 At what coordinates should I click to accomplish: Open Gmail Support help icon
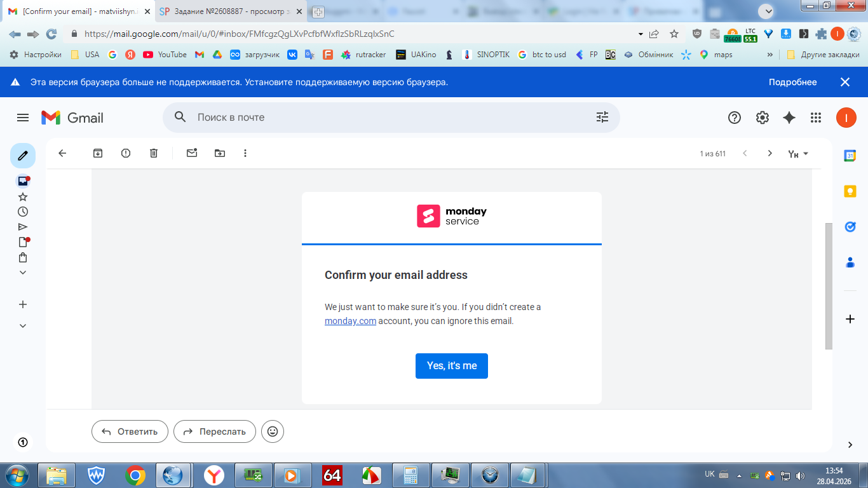click(x=735, y=118)
